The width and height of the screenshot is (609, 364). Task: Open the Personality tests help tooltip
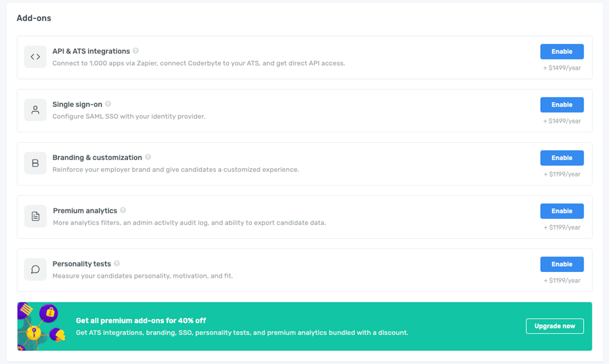pos(116,264)
